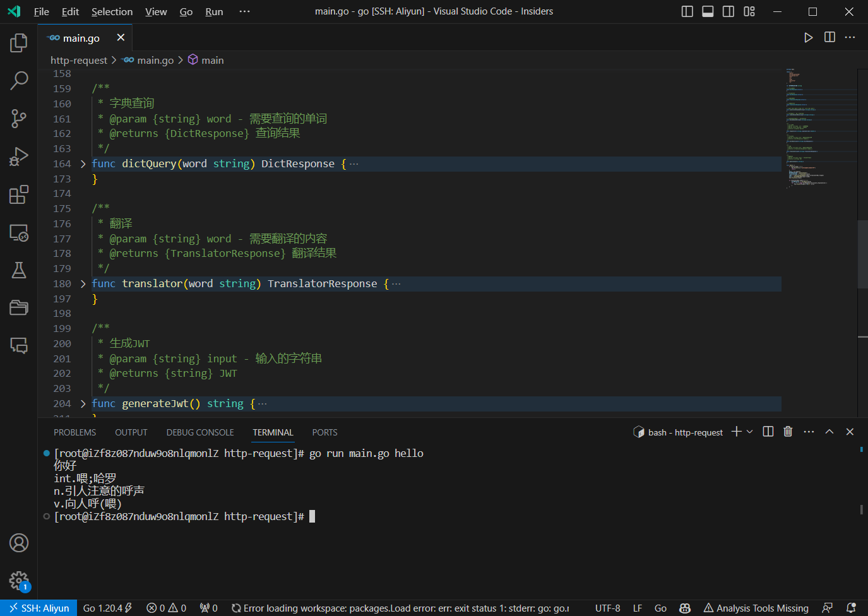Open the Accounts menu
Image resolution: width=868 pixels, height=616 pixels.
19,543
